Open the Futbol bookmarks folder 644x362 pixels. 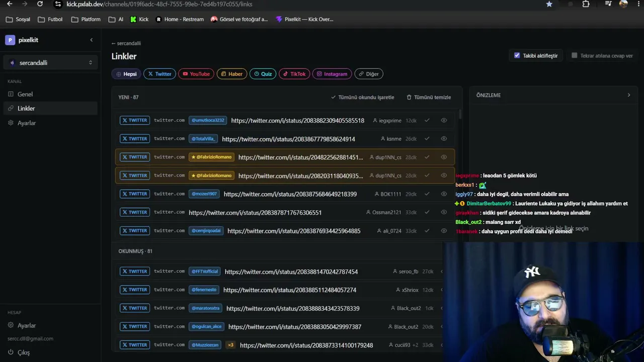coord(50,20)
